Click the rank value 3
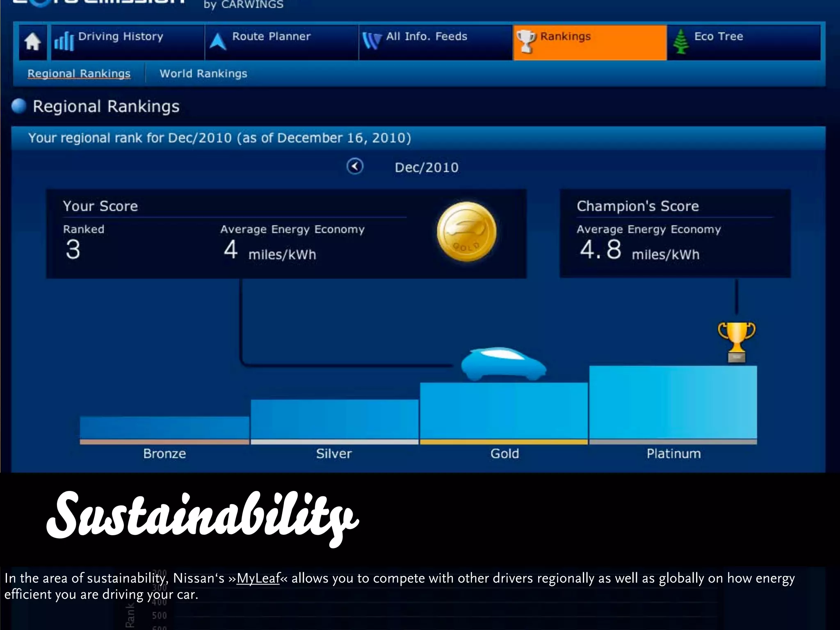Screen dimensions: 840x630 [73, 249]
